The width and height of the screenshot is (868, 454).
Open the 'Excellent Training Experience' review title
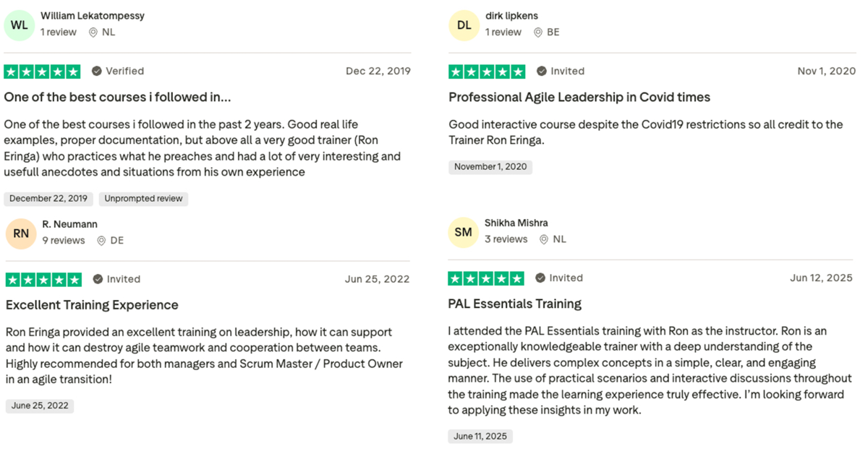pos(92,305)
